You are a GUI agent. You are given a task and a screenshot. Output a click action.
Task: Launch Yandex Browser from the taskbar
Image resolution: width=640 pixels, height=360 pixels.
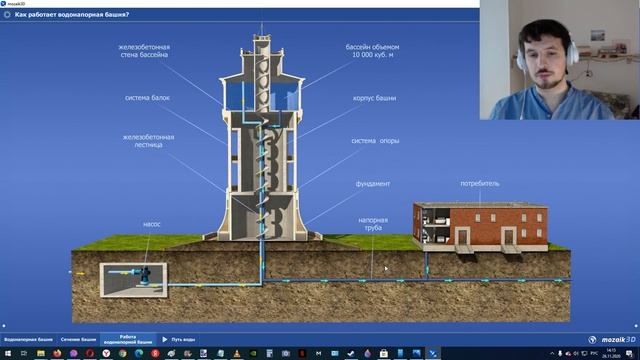pos(106,353)
